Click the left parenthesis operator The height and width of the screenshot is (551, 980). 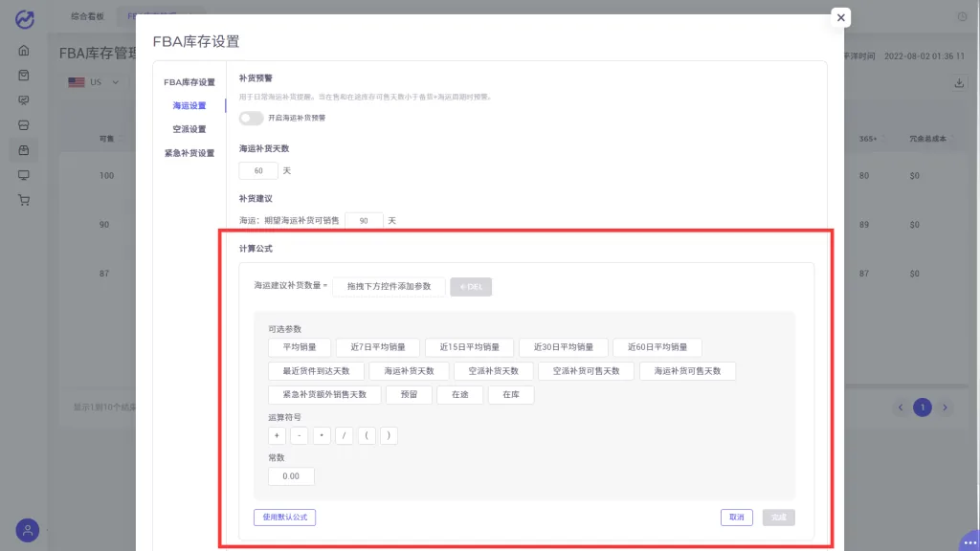(x=367, y=435)
